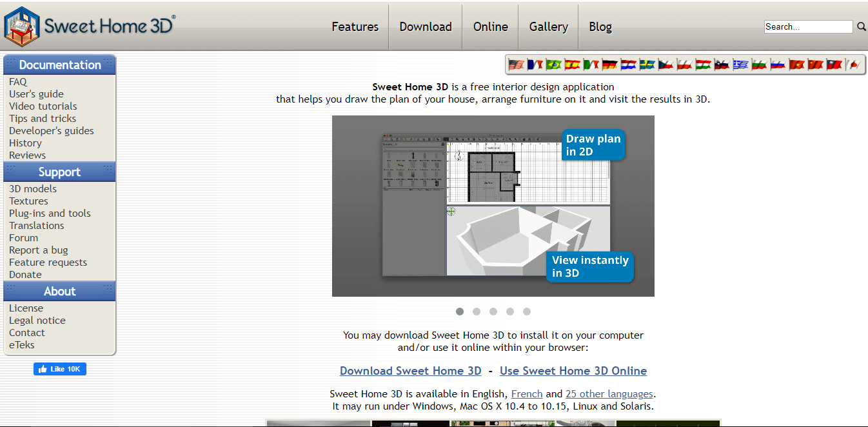
Task: Switch language with the French flag
Action: click(535, 65)
